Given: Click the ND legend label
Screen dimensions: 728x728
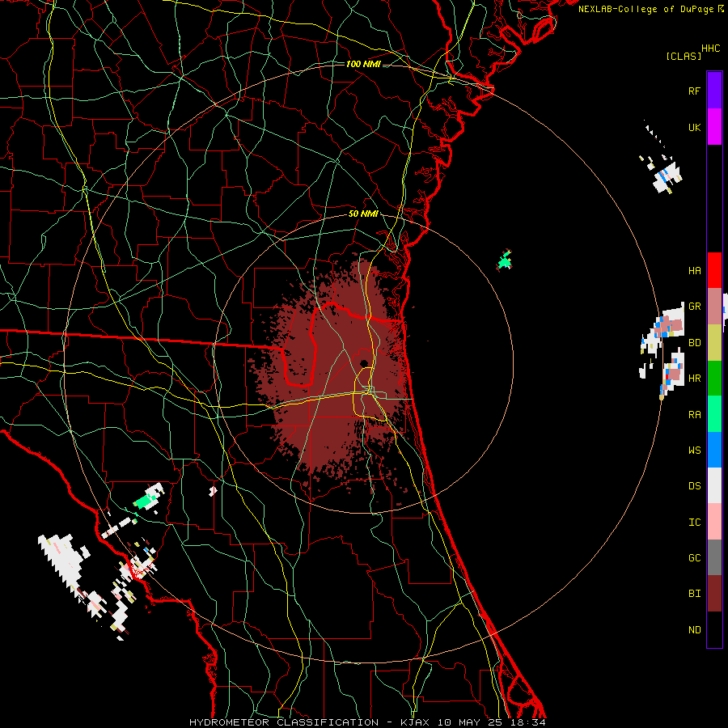Looking at the screenshot, I should pos(694,629).
